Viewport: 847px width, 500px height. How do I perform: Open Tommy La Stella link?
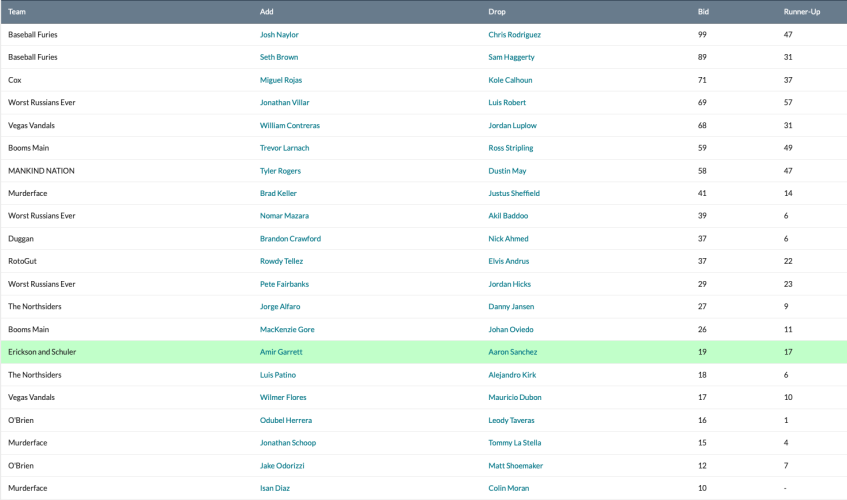(514, 443)
